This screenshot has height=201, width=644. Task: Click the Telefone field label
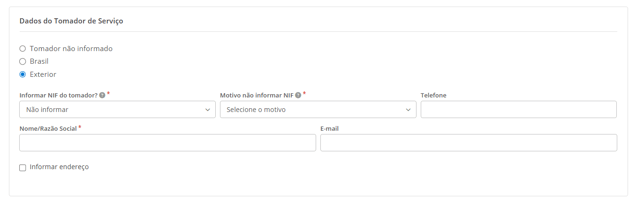(433, 95)
